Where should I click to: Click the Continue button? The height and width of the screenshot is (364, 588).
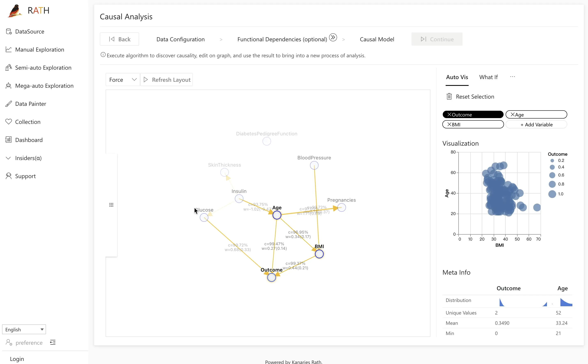(x=436, y=39)
